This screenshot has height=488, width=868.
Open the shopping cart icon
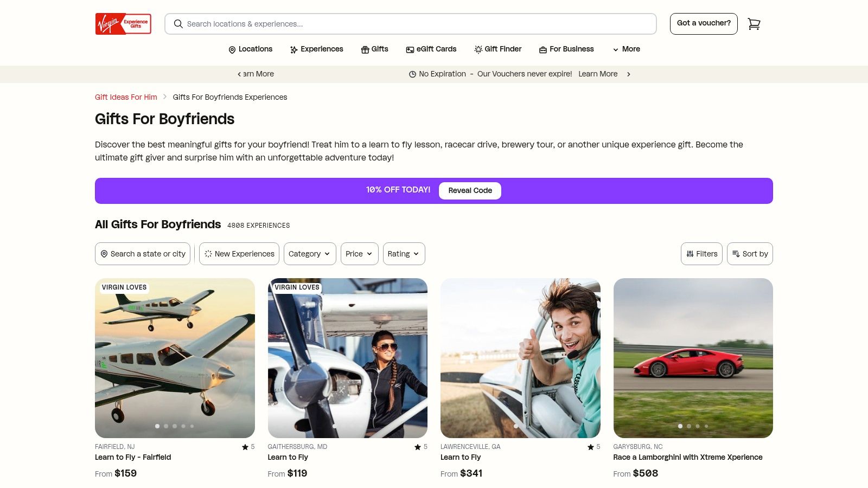point(754,24)
